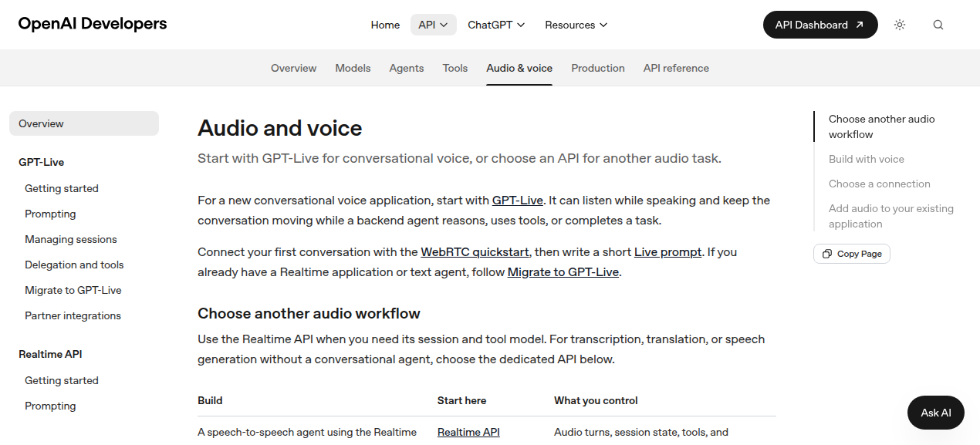This screenshot has width=980, height=445.
Task: Open the Realtime API table link
Action: (x=468, y=432)
